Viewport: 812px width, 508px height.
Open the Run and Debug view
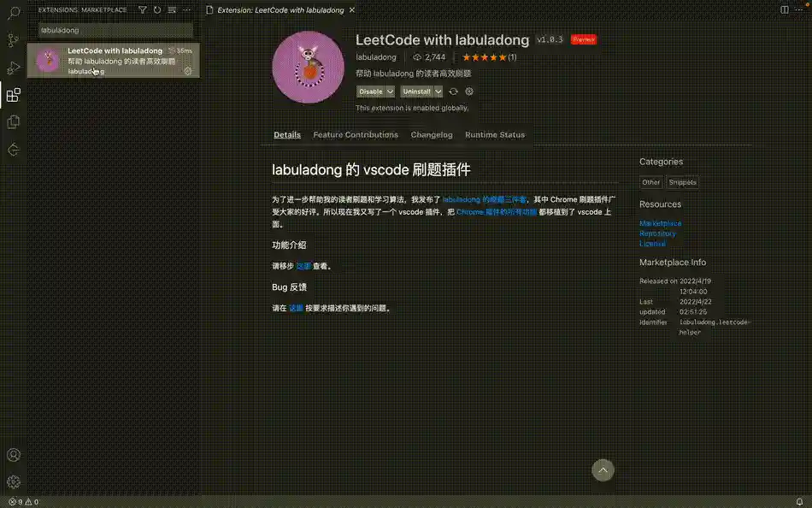14,68
